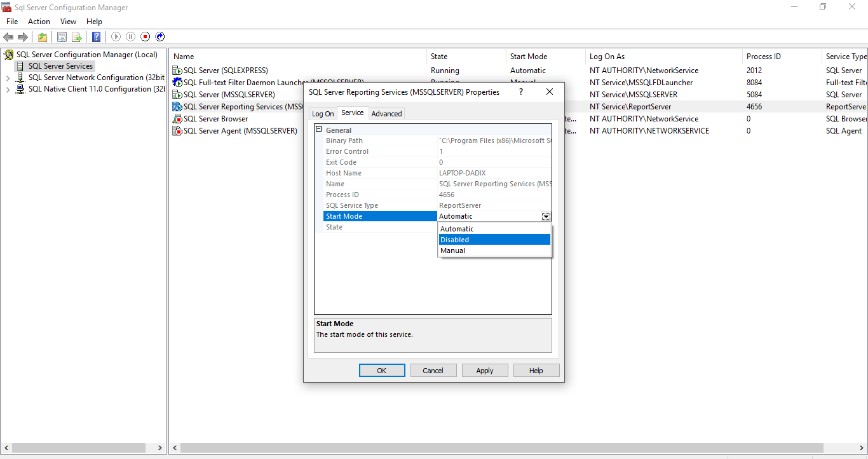Expand SQL Server Network Configuration tree node
The height and width of the screenshot is (459, 868).
pyautogui.click(x=8, y=78)
